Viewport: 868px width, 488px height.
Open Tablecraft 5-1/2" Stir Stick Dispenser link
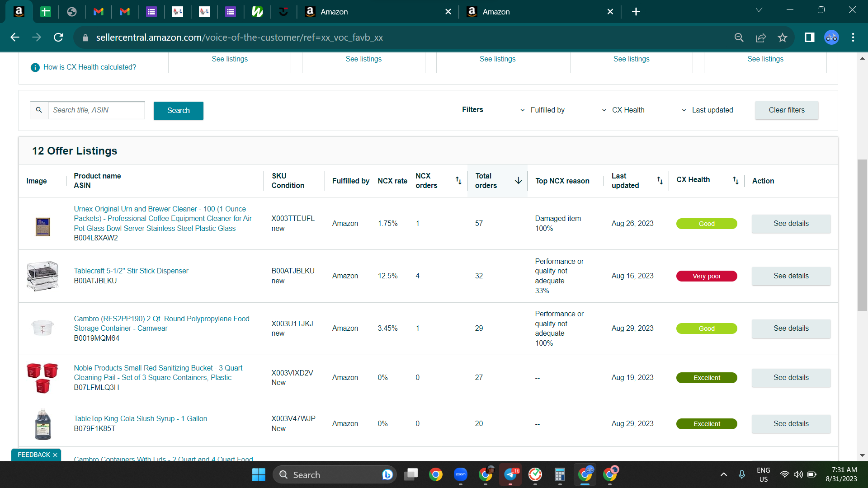(131, 271)
